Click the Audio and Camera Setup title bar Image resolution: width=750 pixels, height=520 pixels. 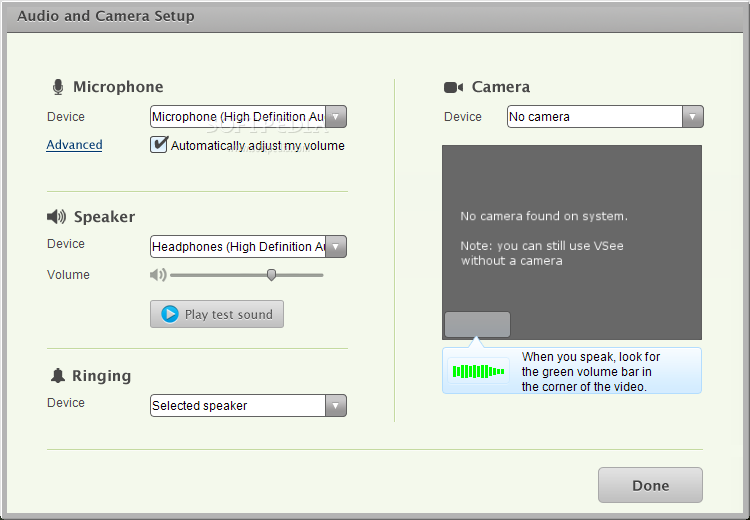(375, 16)
